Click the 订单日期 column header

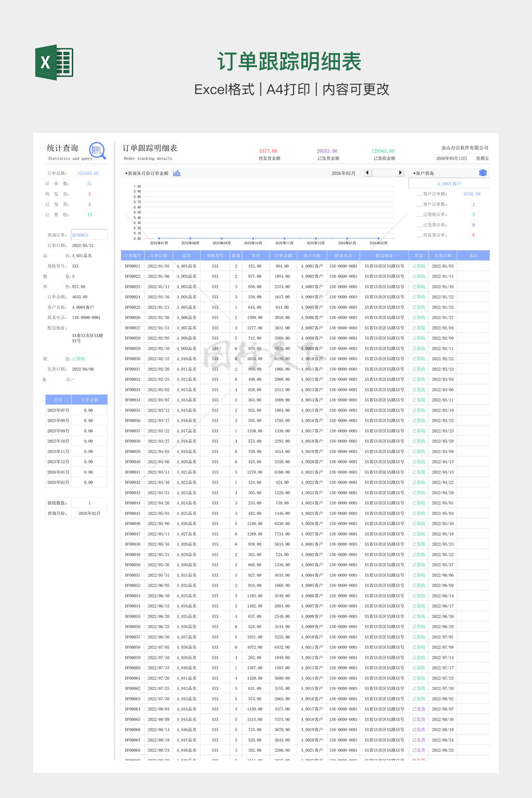(x=158, y=256)
